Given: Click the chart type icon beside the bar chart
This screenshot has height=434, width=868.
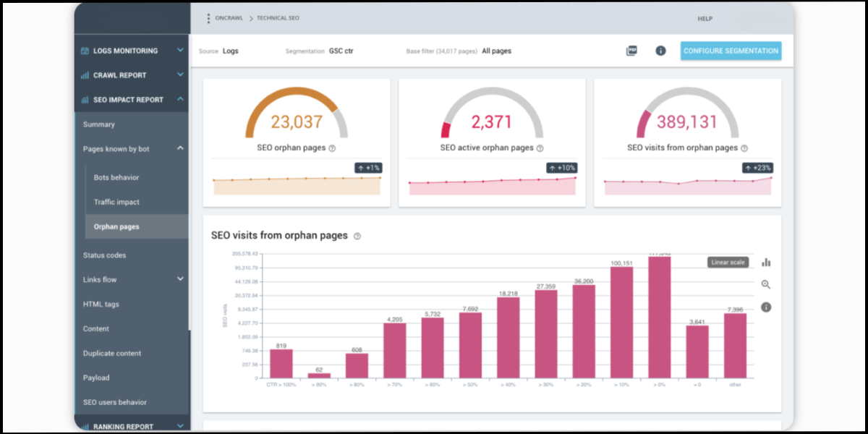Looking at the screenshot, I should coord(766,262).
